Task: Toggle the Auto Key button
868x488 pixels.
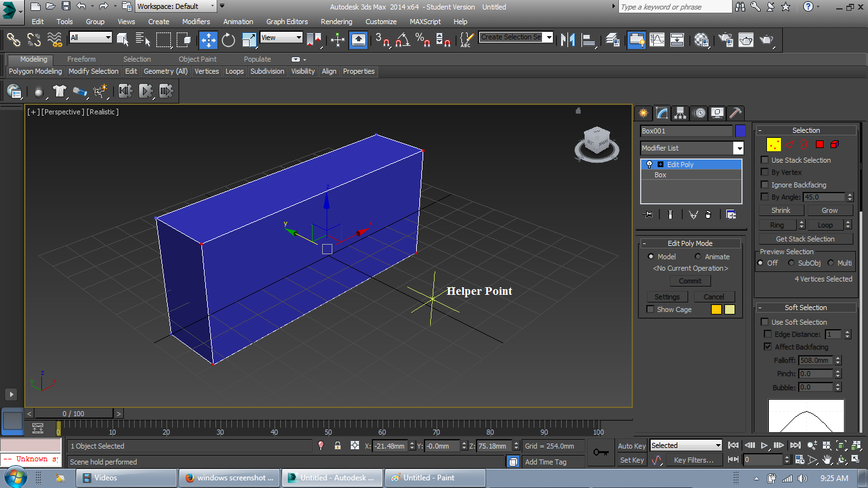Action: [632, 446]
